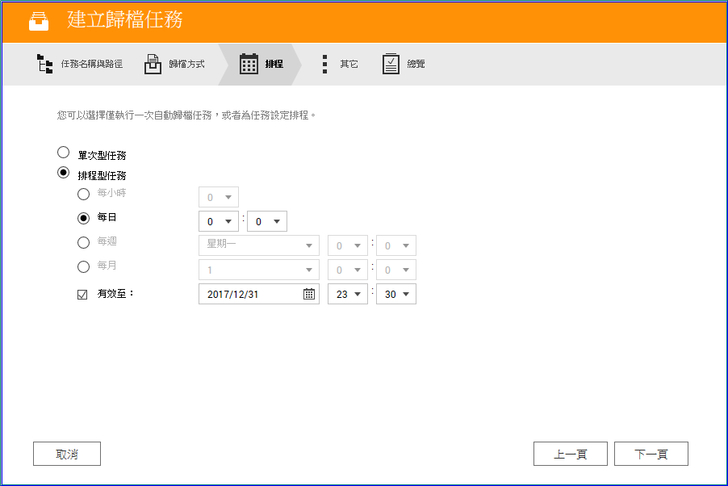Click the archive box icon in header
Image resolution: width=728 pixels, height=486 pixels.
coord(38,21)
